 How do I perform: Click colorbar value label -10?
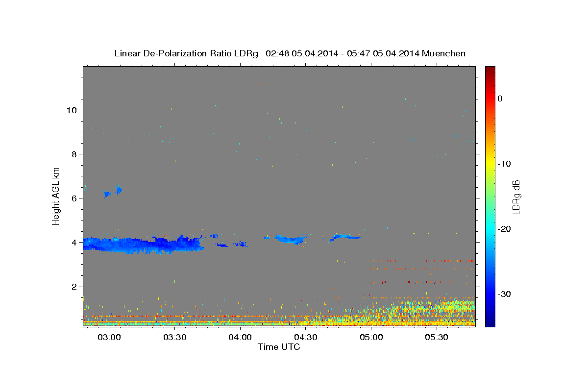pyautogui.click(x=505, y=164)
